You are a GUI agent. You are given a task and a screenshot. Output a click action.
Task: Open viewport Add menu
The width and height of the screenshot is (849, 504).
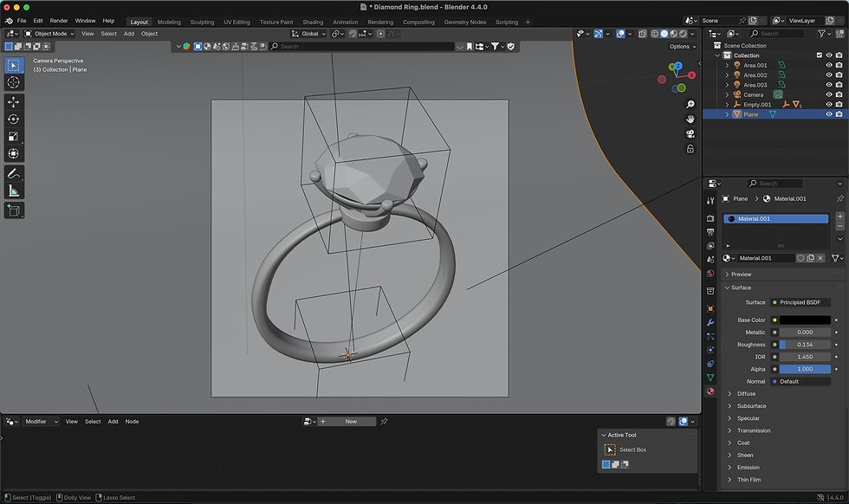coord(129,34)
